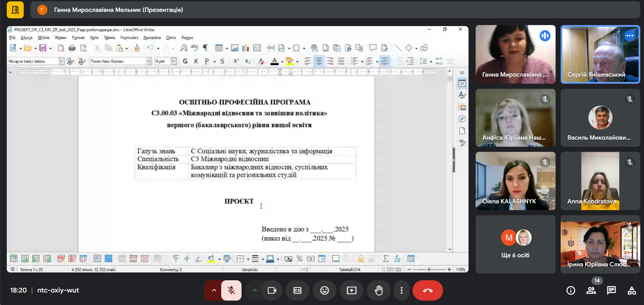
Task: Open options on Сергій Янішевський tile
Action: click(629, 36)
